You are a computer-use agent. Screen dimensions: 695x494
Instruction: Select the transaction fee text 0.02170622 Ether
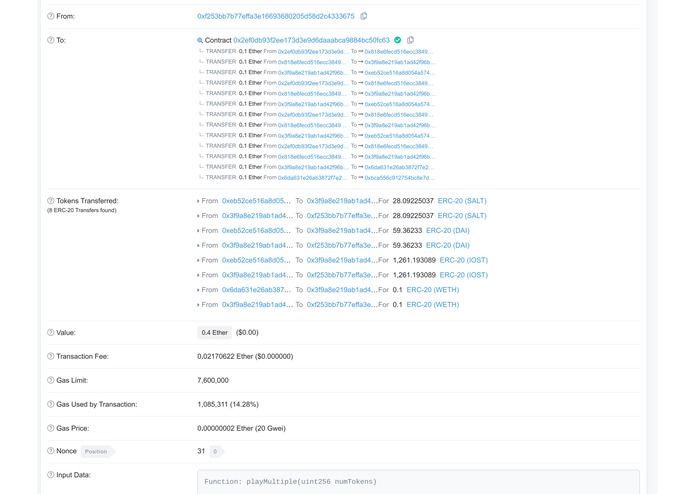225,356
